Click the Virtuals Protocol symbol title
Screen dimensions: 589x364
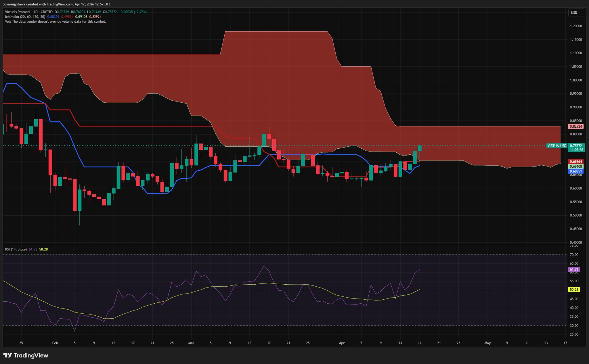pyautogui.click(x=18, y=12)
